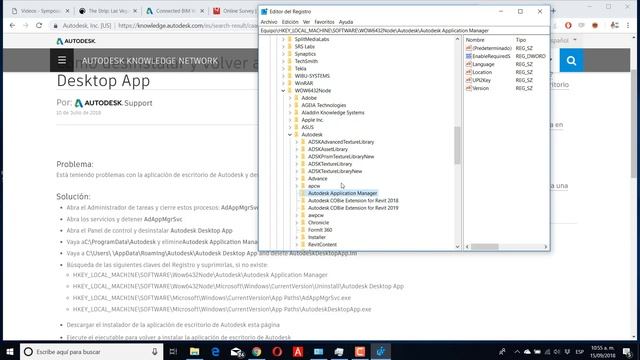Expand the Apple Inc. registry key
640x360 pixels.
pos(290,120)
